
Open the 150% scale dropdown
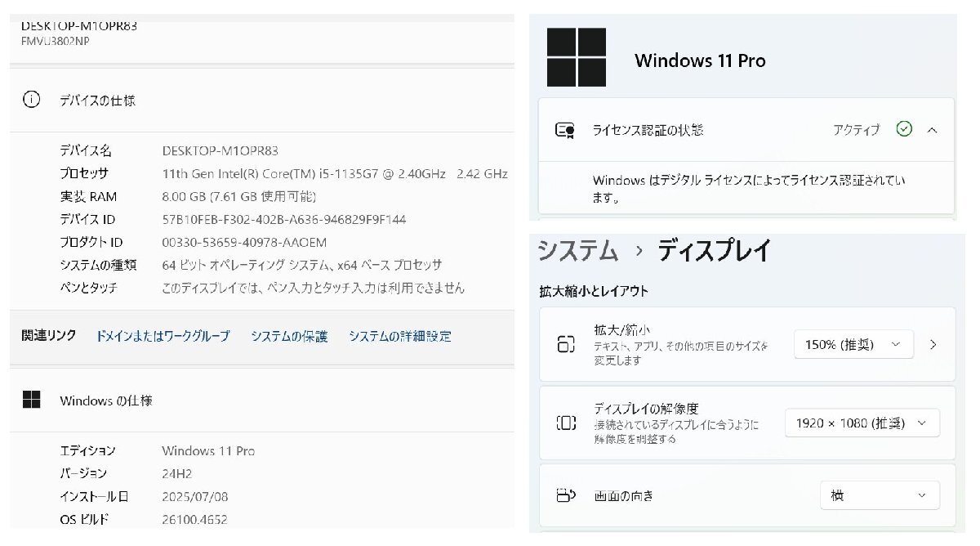coord(853,344)
